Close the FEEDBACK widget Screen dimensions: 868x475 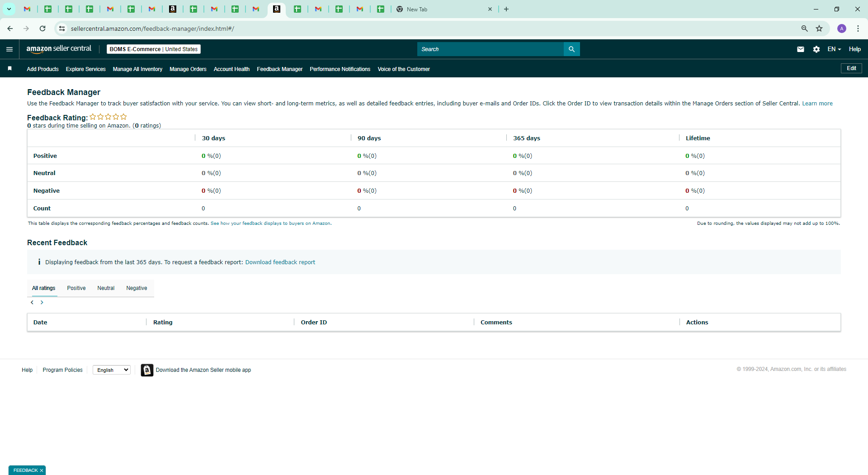(41, 470)
